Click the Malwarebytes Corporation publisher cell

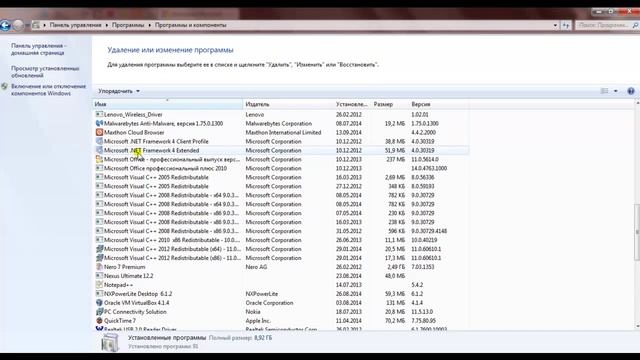tap(279, 123)
